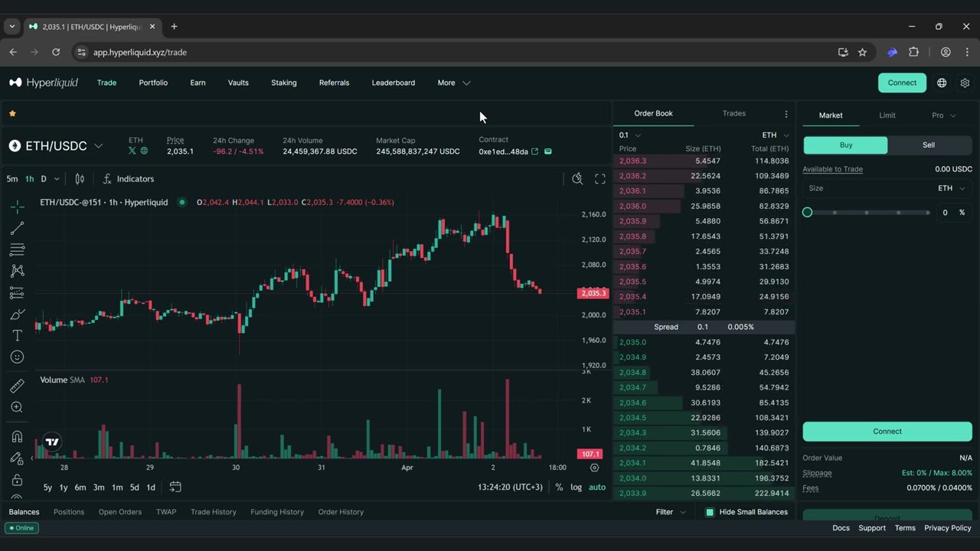Select the ruler measure tool

(x=17, y=386)
